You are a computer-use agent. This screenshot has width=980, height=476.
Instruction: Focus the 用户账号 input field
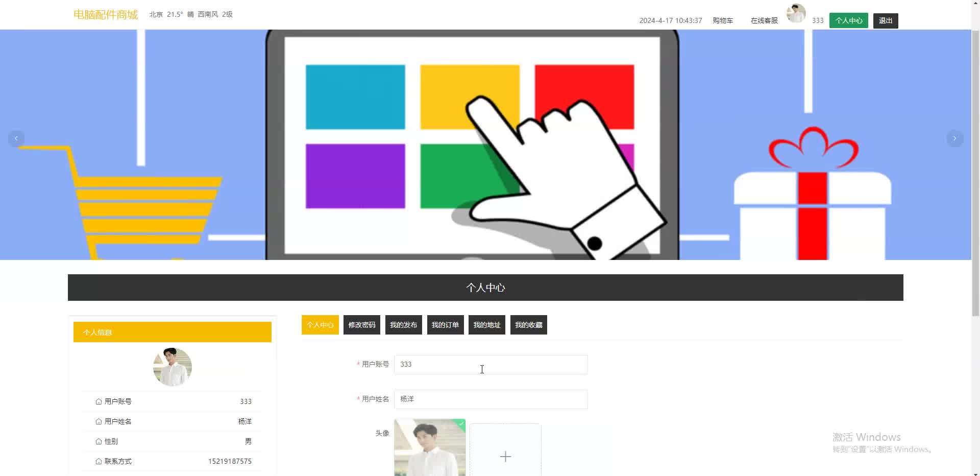pyautogui.click(x=491, y=365)
